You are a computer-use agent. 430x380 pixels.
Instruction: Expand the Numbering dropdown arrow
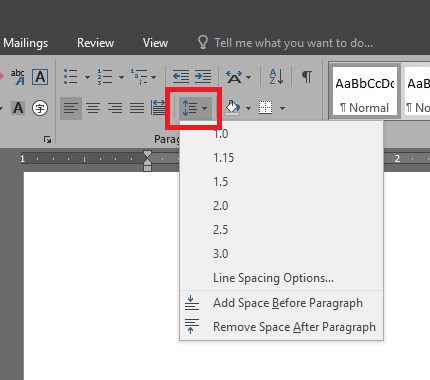click(x=121, y=77)
